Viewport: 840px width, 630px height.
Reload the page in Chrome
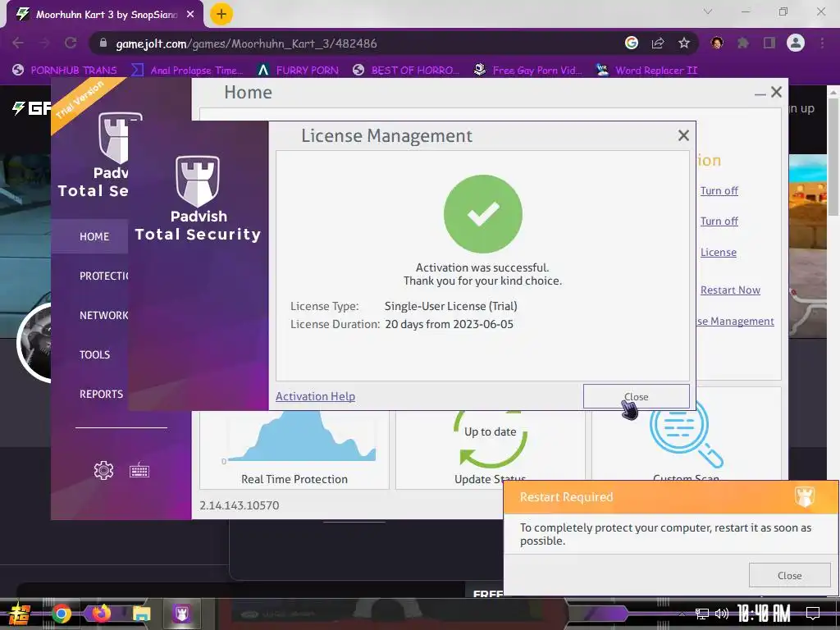pos(71,43)
